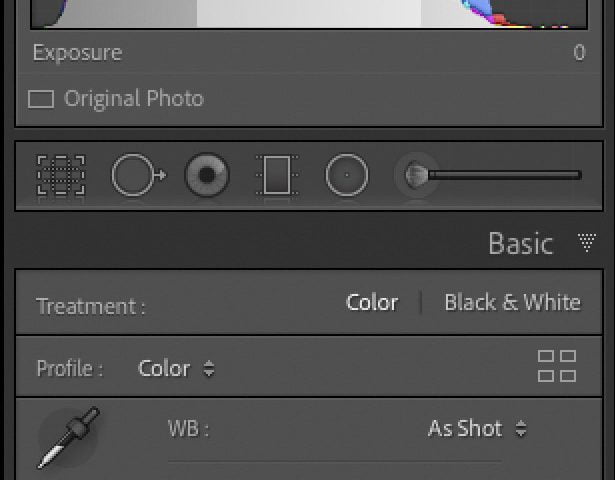Switch Treatment to Black & White

coord(512,303)
